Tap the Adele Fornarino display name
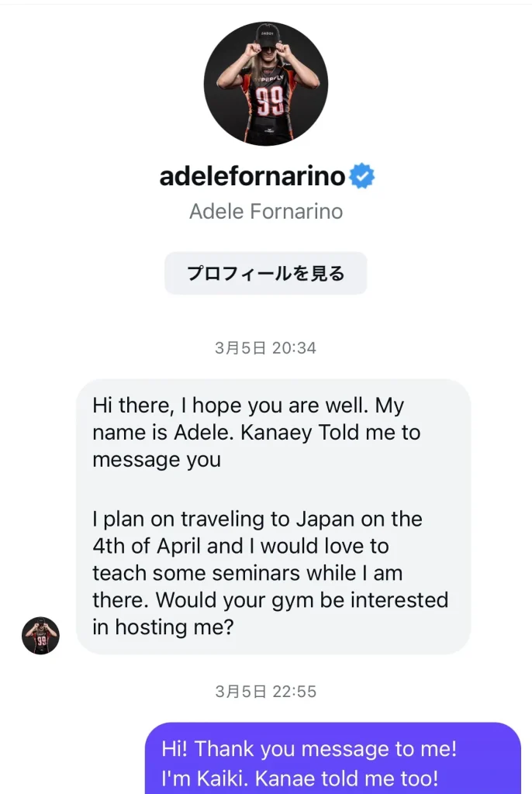The image size is (532, 794). pyautogui.click(x=266, y=211)
